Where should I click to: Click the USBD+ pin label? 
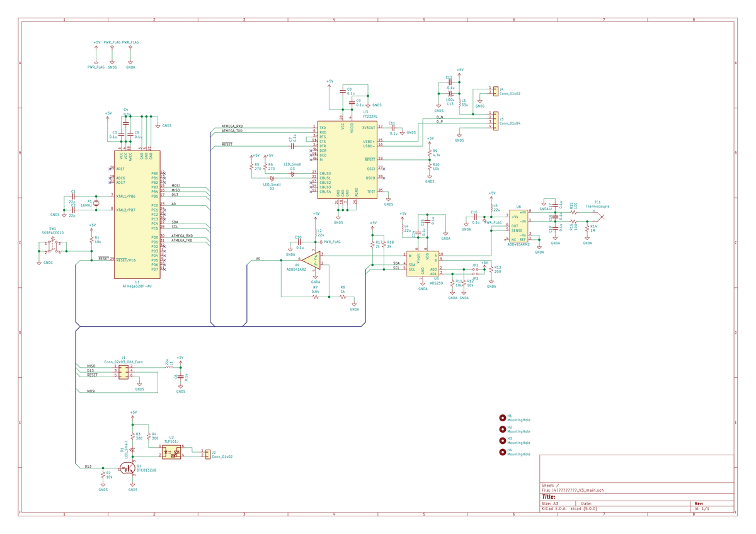pyautogui.click(x=369, y=141)
